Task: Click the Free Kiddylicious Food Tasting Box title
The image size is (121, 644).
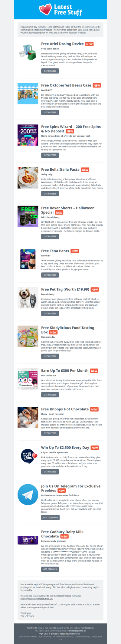Action: coord(68,330)
